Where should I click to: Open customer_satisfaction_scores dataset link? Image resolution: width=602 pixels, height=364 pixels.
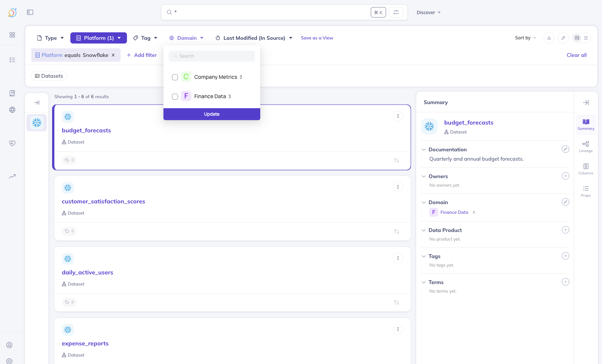click(103, 202)
